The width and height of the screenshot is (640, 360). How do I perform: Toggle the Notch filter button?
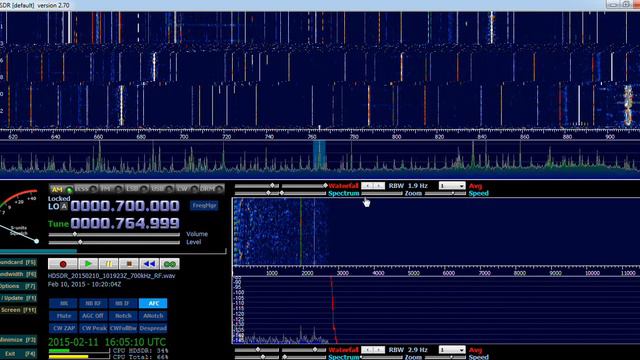[x=123, y=316]
